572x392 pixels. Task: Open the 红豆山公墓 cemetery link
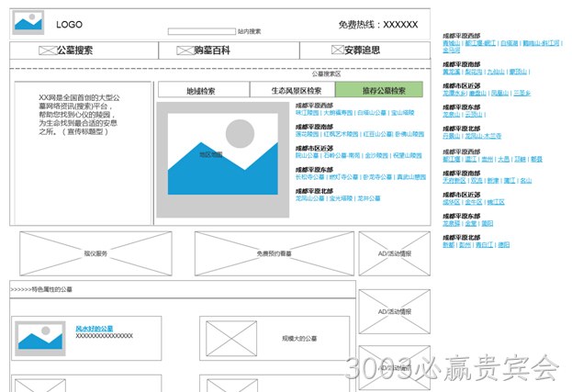point(377,134)
